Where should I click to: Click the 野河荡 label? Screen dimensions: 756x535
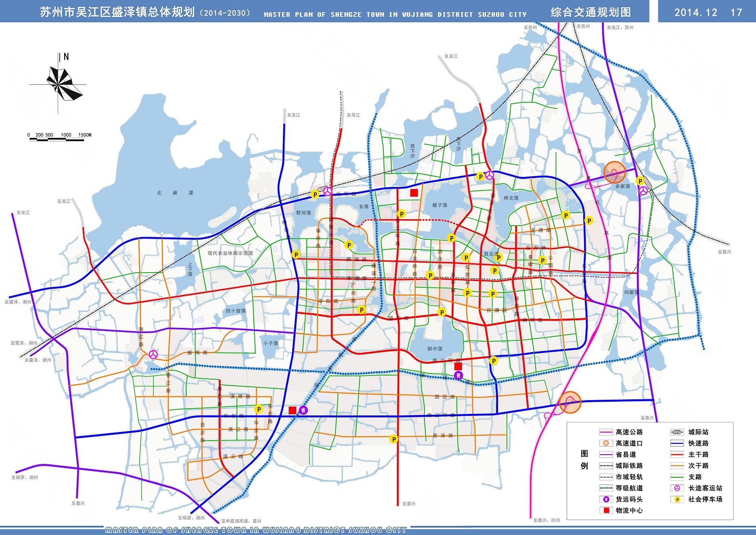304,213
